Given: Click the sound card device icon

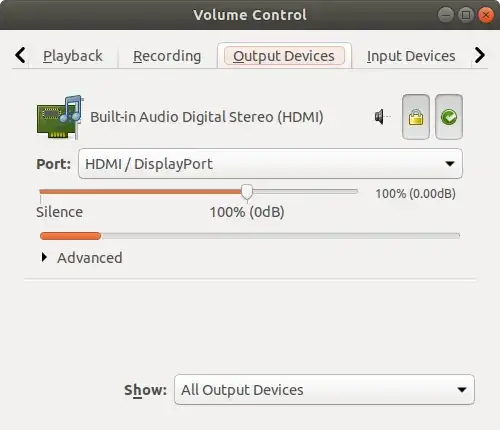Looking at the screenshot, I should click(x=59, y=117).
